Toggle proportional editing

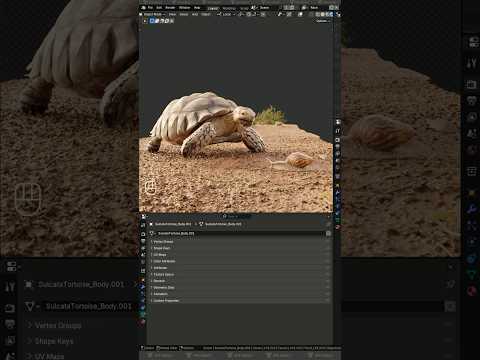pos(263,14)
